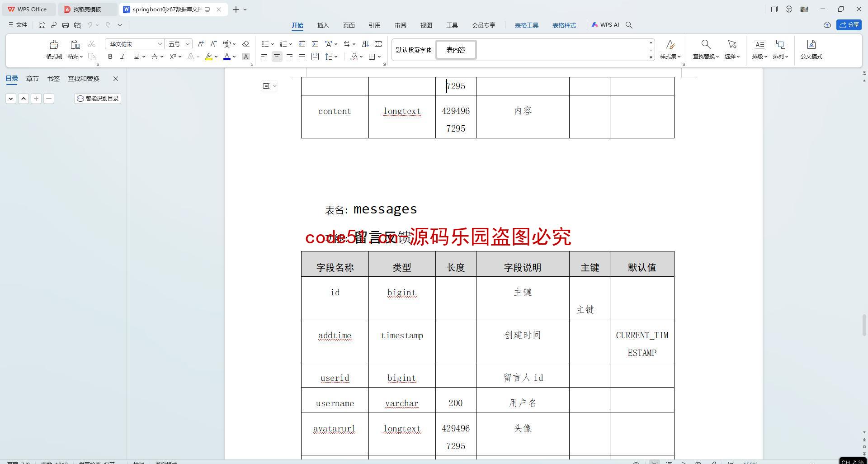
Task: Click the Clear formatting eraser icon
Action: pos(246,44)
